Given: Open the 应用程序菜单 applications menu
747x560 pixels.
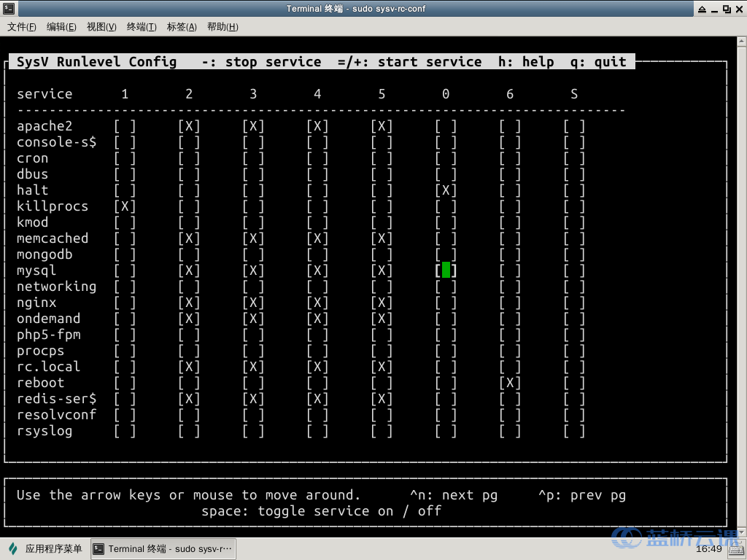Looking at the screenshot, I should click(x=46, y=548).
